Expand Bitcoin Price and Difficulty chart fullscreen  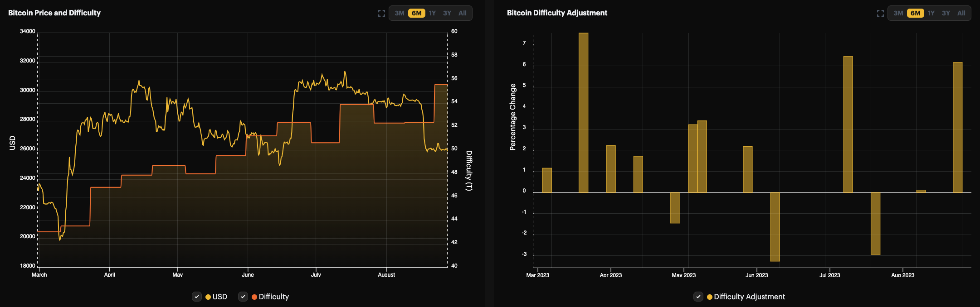click(x=381, y=14)
